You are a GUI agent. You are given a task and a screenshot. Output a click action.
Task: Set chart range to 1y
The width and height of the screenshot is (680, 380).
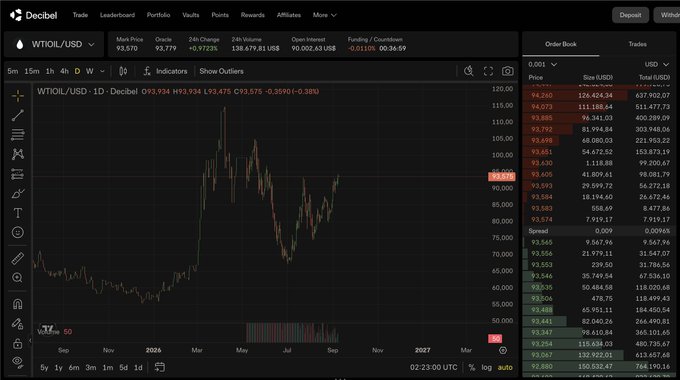tap(59, 367)
